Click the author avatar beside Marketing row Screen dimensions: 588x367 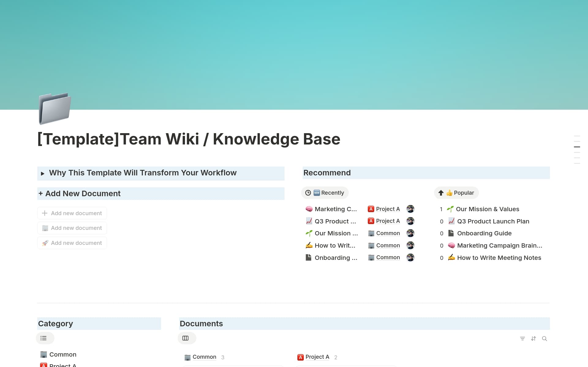coord(410,209)
